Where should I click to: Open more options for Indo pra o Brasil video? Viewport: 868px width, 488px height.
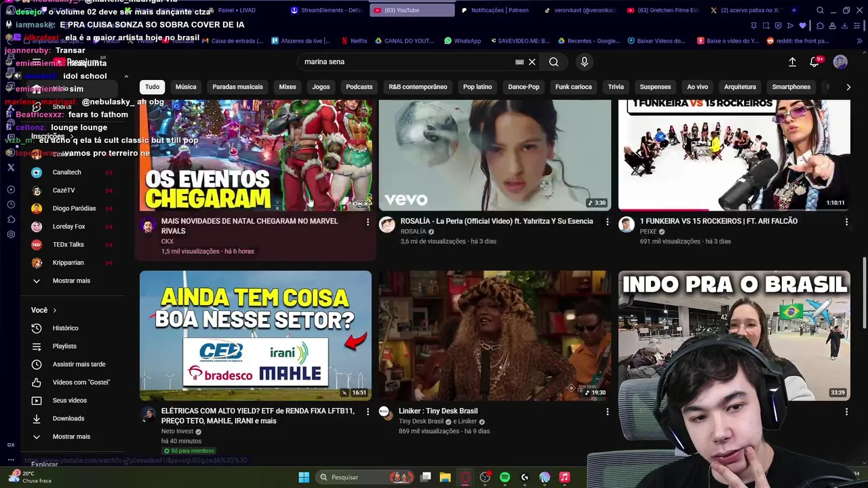846,411
